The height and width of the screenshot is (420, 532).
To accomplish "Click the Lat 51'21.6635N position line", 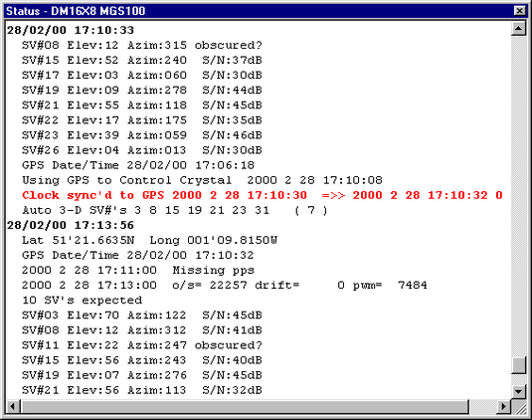I will click(x=149, y=241).
